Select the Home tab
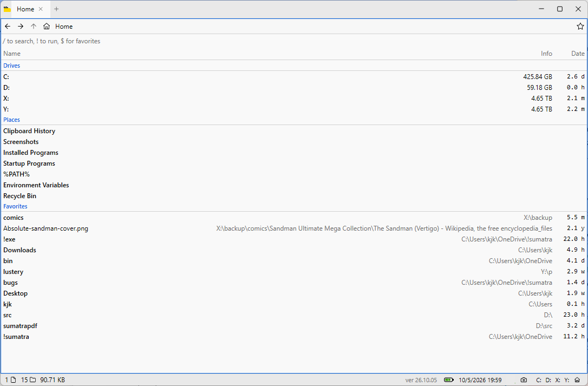This screenshot has width=588, height=386. click(24, 9)
